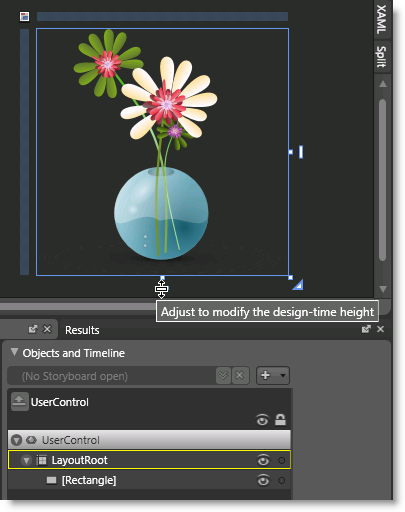
Task: Toggle lock all icon in header
Action: (280, 420)
